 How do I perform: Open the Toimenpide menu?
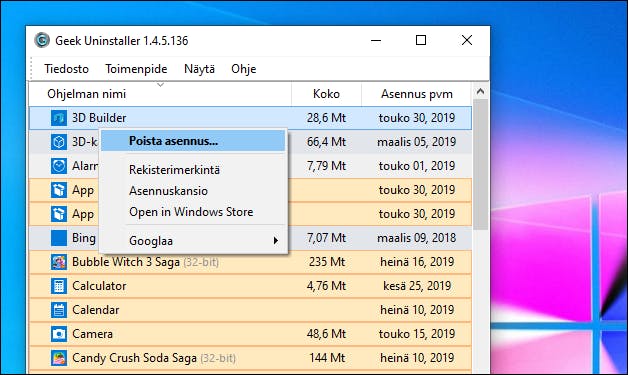pos(136,69)
